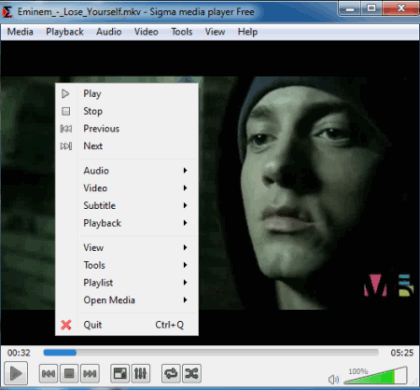Expand the View submenu in the context menu
Screen dimensions: 420x390
click(127, 248)
